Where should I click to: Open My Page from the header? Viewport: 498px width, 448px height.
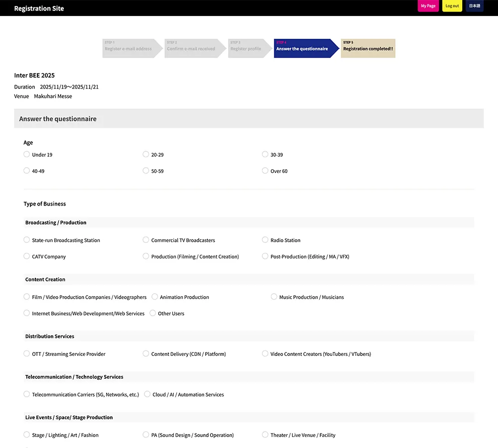[x=428, y=6]
